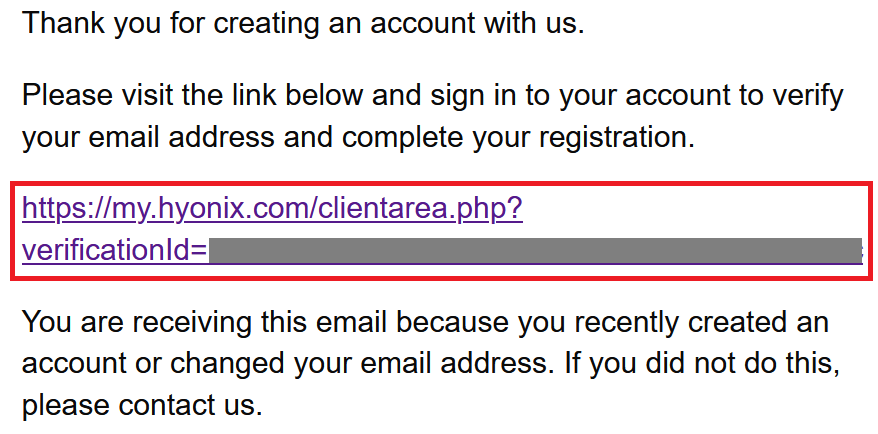Click the verificationId portion of the link
This screenshot has width=878, height=434.
pos(115,251)
